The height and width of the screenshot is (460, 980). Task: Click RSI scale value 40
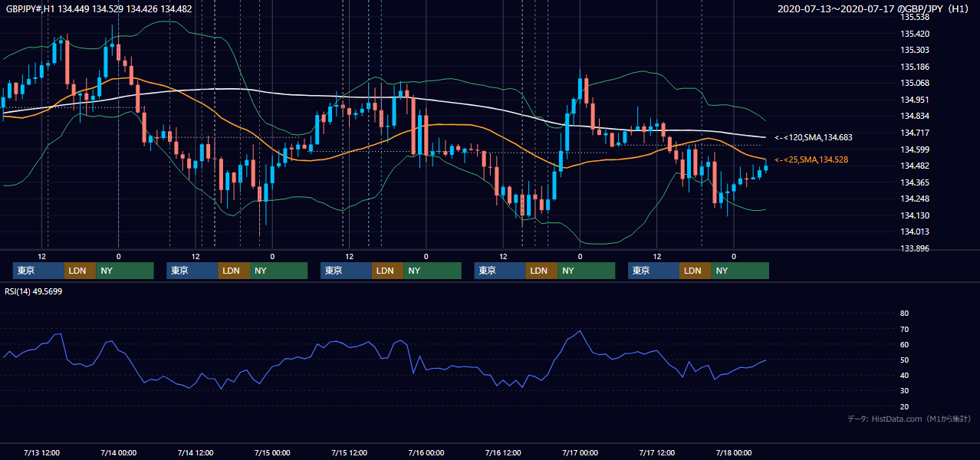[904, 375]
